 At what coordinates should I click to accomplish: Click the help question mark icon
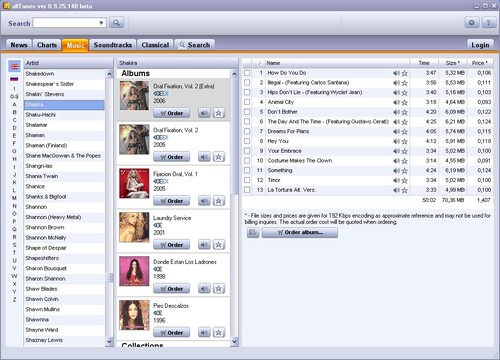[x=488, y=23]
